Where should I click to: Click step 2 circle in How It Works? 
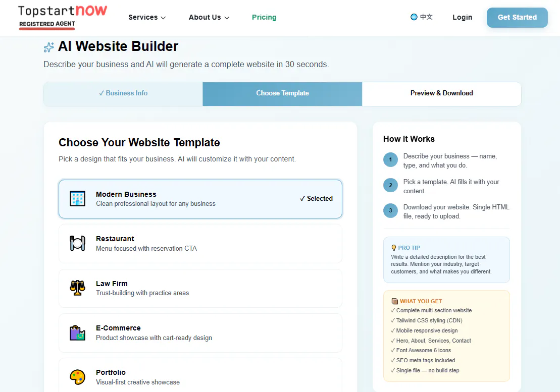point(390,185)
